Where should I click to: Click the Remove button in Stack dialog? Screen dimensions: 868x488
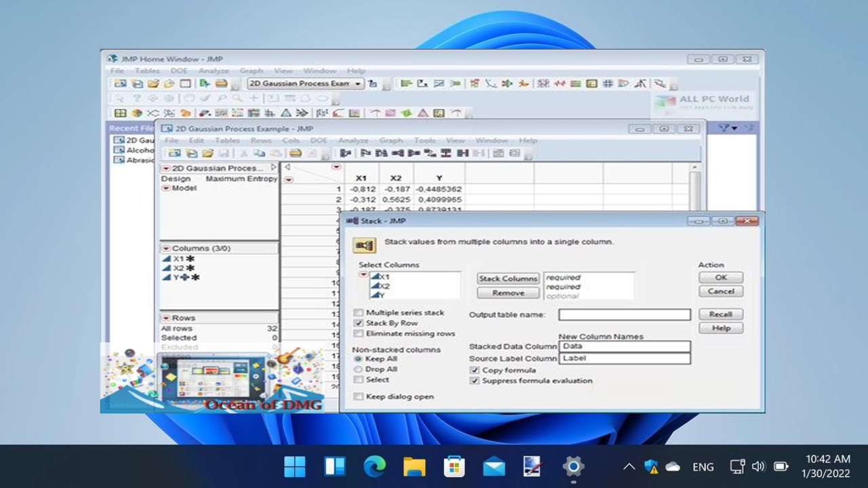(x=508, y=293)
